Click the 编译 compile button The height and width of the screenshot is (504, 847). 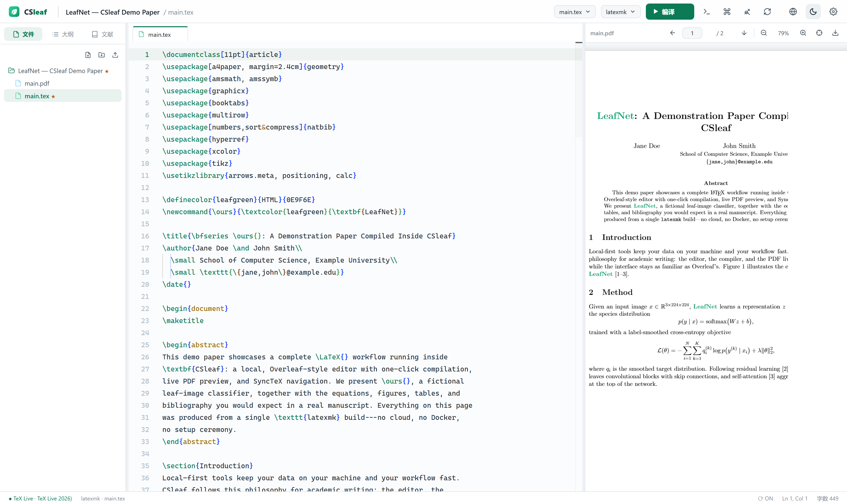point(670,12)
